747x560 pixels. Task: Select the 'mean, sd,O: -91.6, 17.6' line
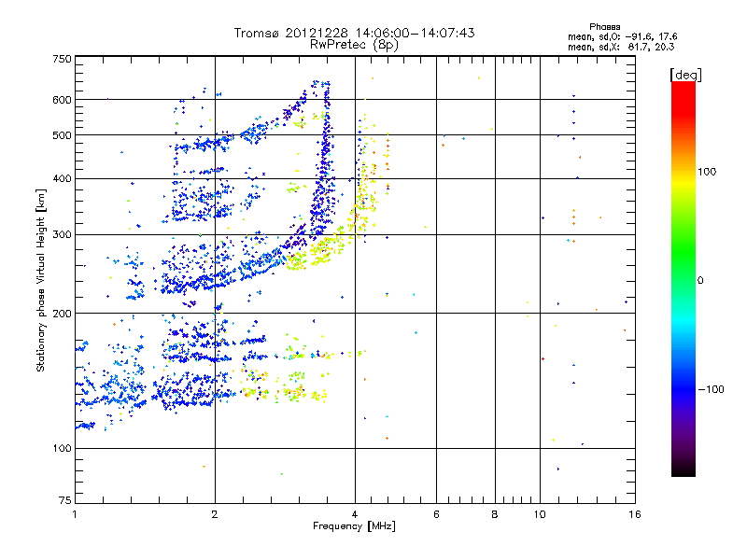pyautogui.click(x=622, y=36)
